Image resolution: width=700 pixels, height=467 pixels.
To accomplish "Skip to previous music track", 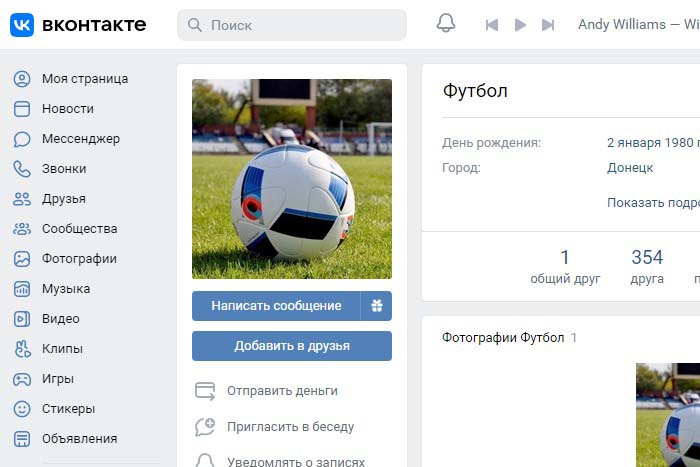I will [x=492, y=25].
